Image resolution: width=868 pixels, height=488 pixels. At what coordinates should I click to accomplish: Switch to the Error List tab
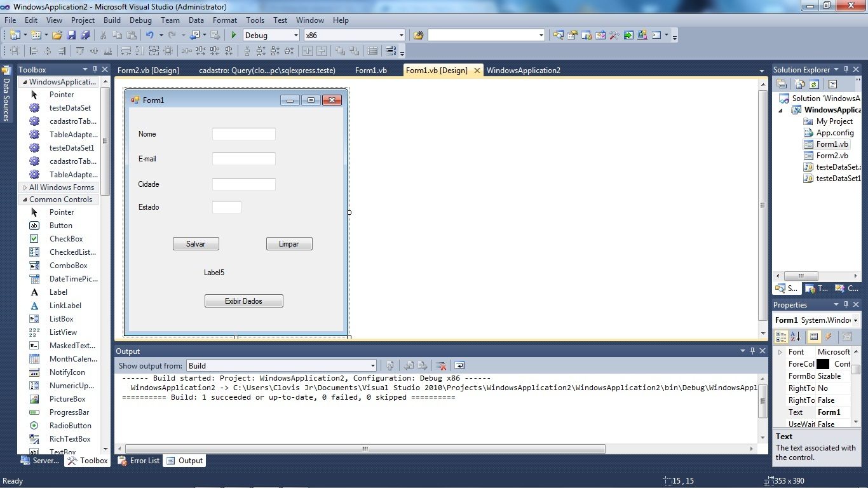pyautogui.click(x=139, y=461)
